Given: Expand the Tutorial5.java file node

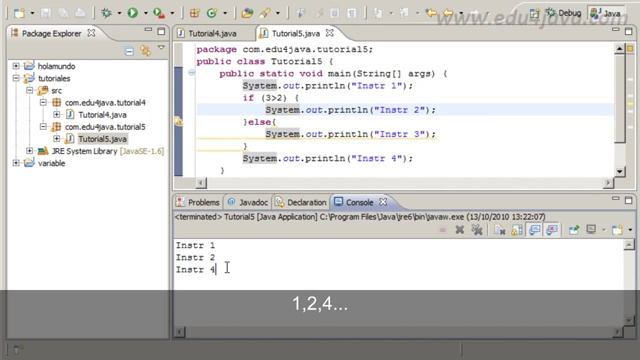Looking at the screenshot, I should click(x=56, y=139).
